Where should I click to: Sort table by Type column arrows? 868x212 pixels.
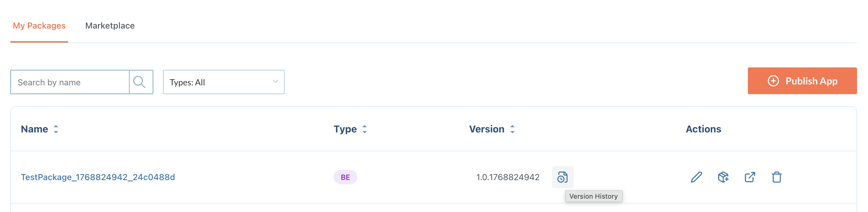tap(365, 129)
